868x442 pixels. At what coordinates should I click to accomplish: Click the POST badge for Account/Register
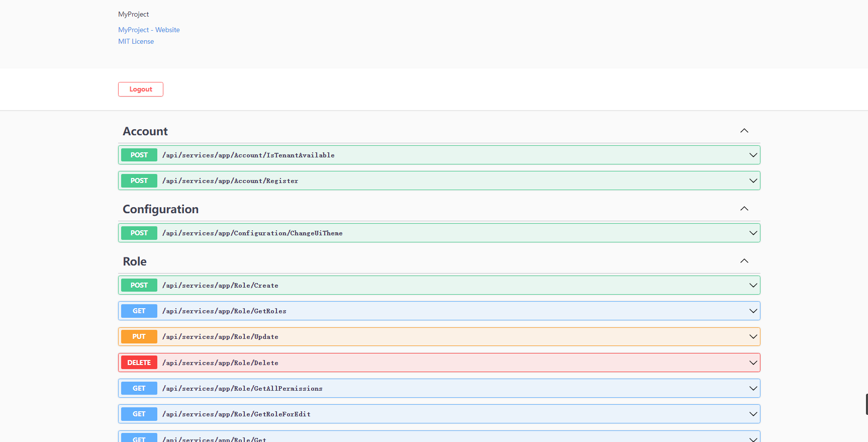pyautogui.click(x=139, y=181)
